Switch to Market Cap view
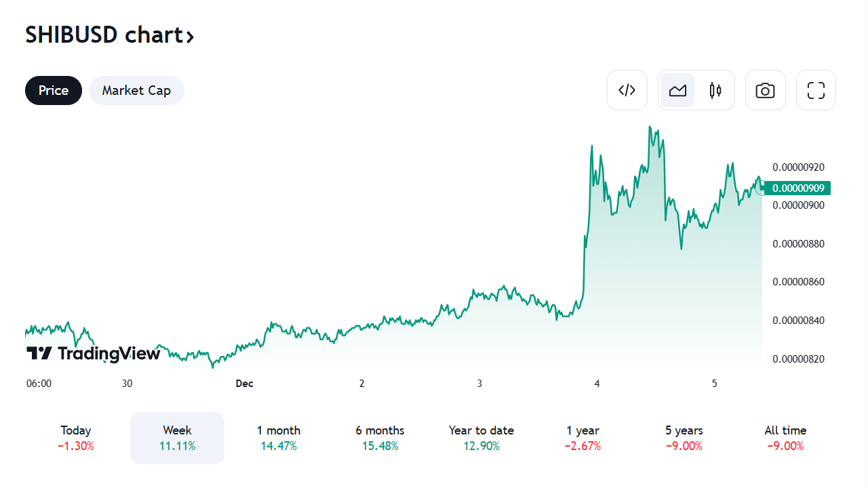This screenshot has width=868, height=488. click(136, 90)
